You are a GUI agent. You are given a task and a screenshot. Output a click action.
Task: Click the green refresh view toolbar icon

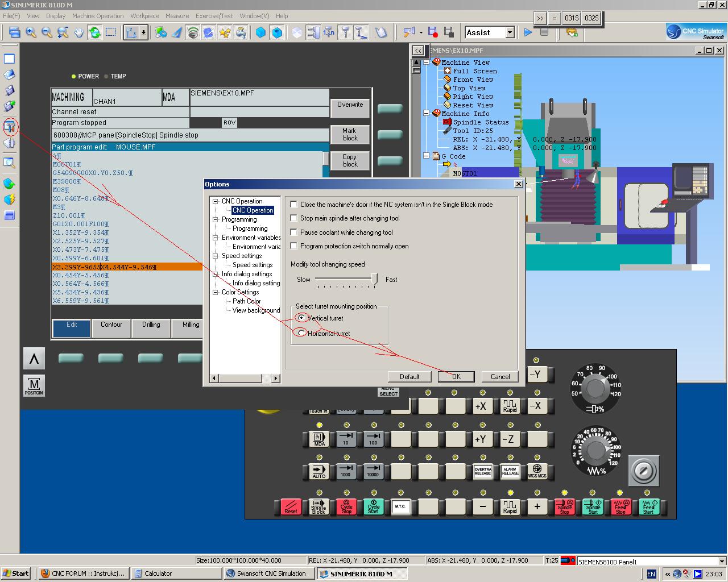click(x=94, y=32)
